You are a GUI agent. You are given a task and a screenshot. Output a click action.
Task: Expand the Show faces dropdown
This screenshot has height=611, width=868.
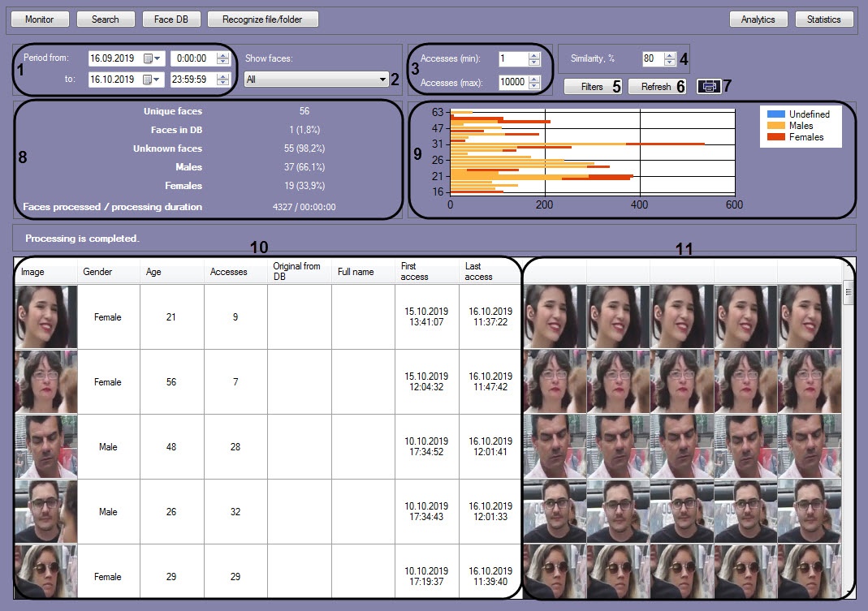[x=382, y=80]
